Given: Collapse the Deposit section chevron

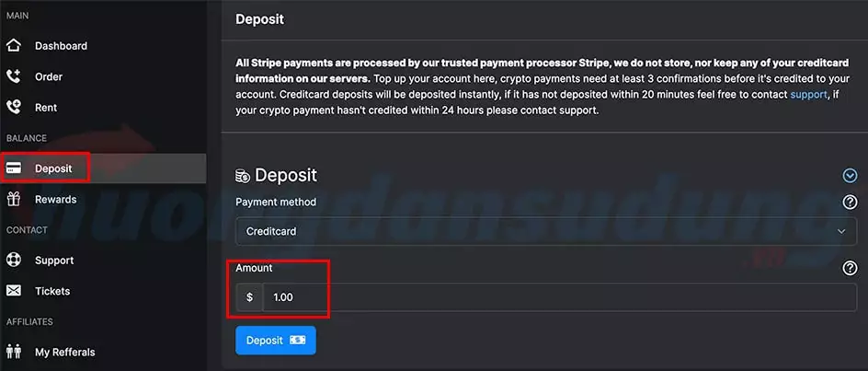Looking at the screenshot, I should [850, 176].
